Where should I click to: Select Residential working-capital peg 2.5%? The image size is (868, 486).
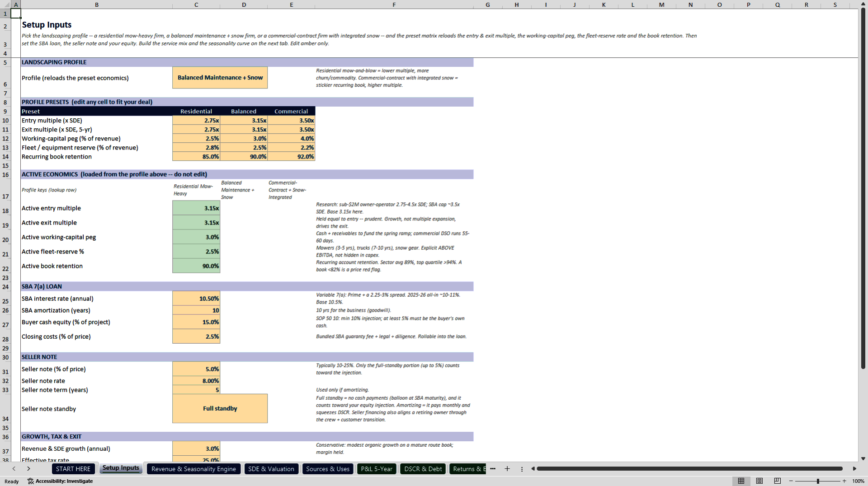(196, 139)
